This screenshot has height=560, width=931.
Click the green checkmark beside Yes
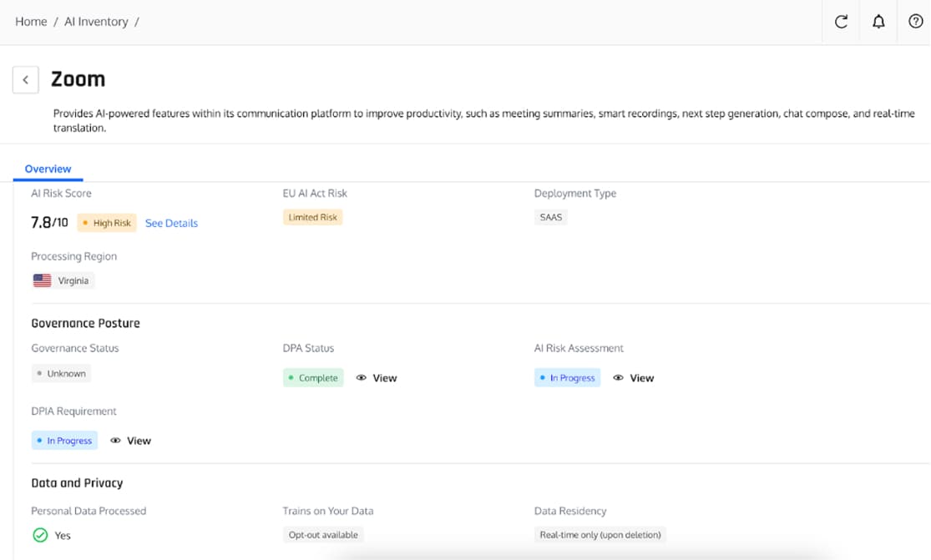click(x=40, y=535)
